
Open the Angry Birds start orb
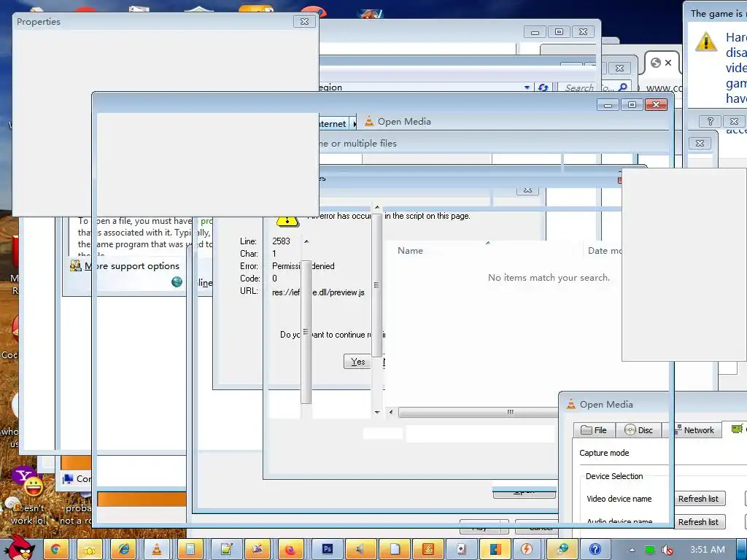tap(20, 548)
